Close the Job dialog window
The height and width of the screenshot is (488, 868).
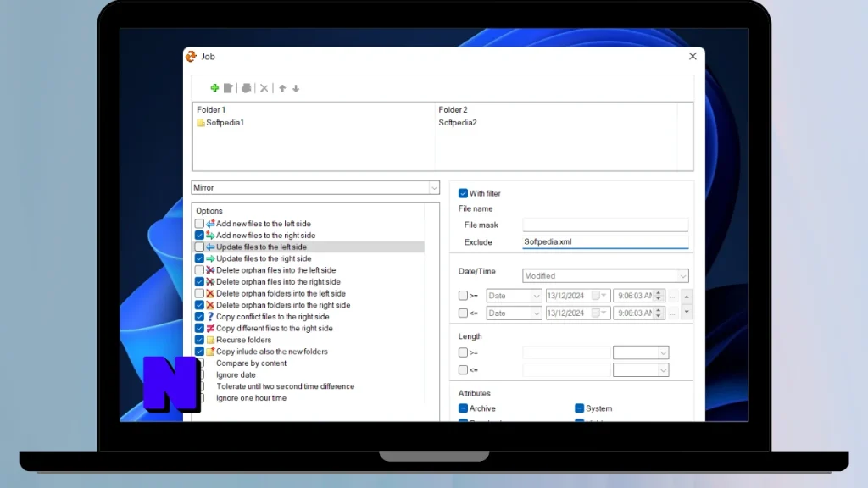coord(693,57)
